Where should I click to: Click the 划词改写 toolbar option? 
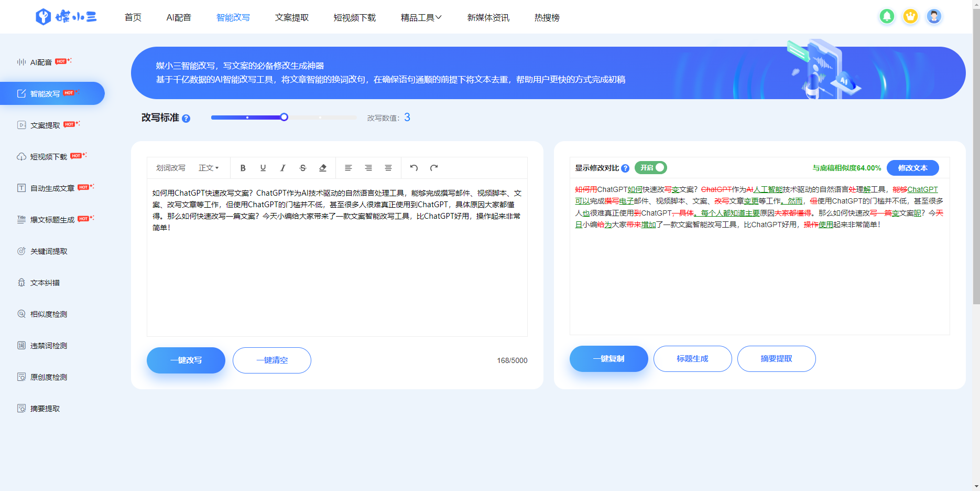171,168
